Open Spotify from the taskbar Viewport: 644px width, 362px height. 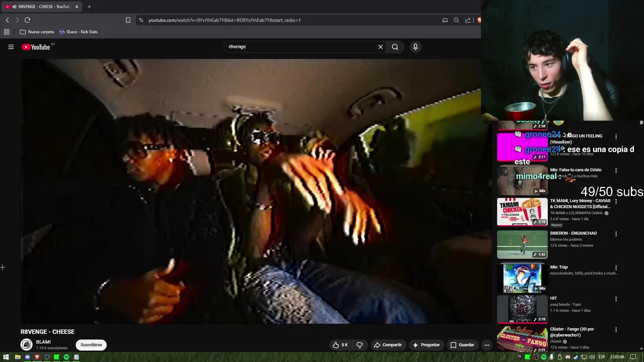pos(66,357)
